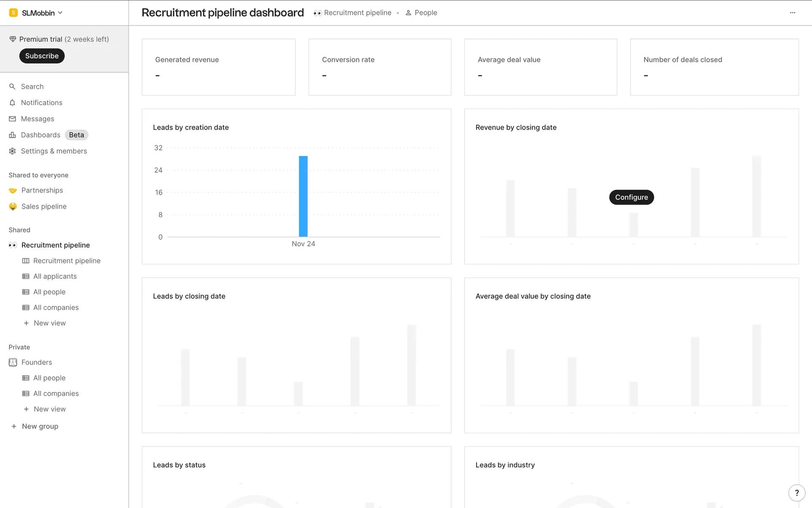Click the plus icon beside New group

coord(14,426)
